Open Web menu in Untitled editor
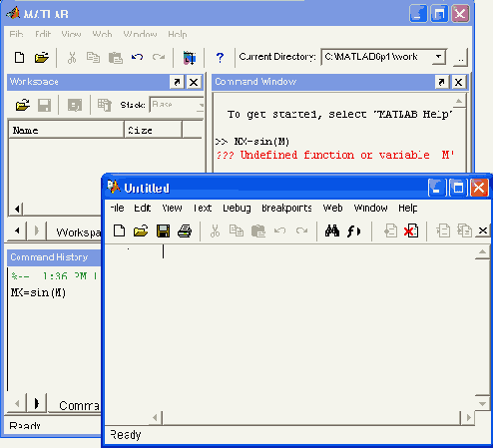This screenshot has width=493, height=448. pyautogui.click(x=332, y=208)
